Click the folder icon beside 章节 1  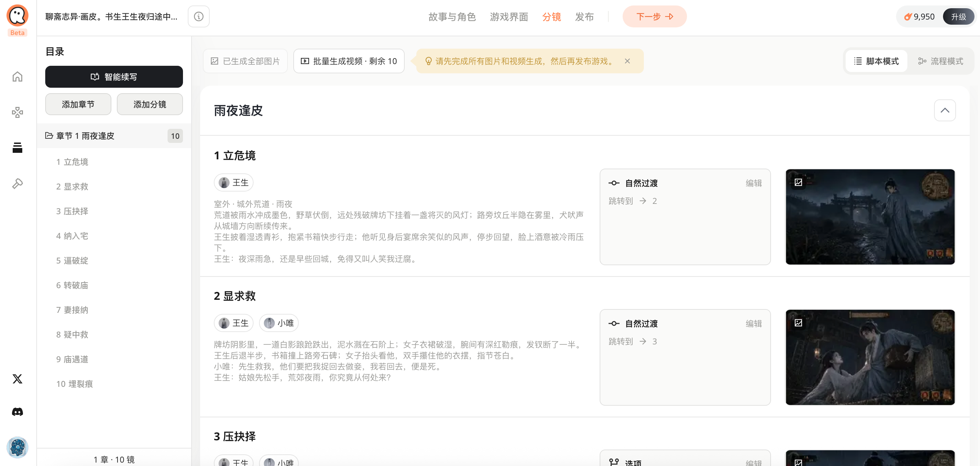point(49,135)
